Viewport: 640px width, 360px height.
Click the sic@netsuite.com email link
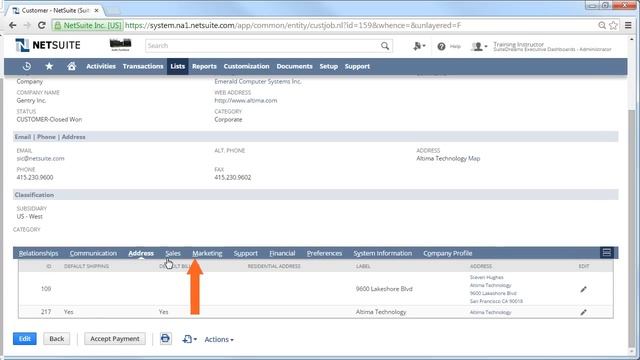[40, 158]
